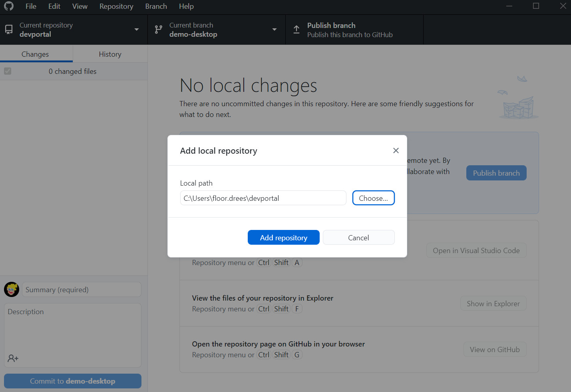Click the Choose button to browse folders

(373, 198)
